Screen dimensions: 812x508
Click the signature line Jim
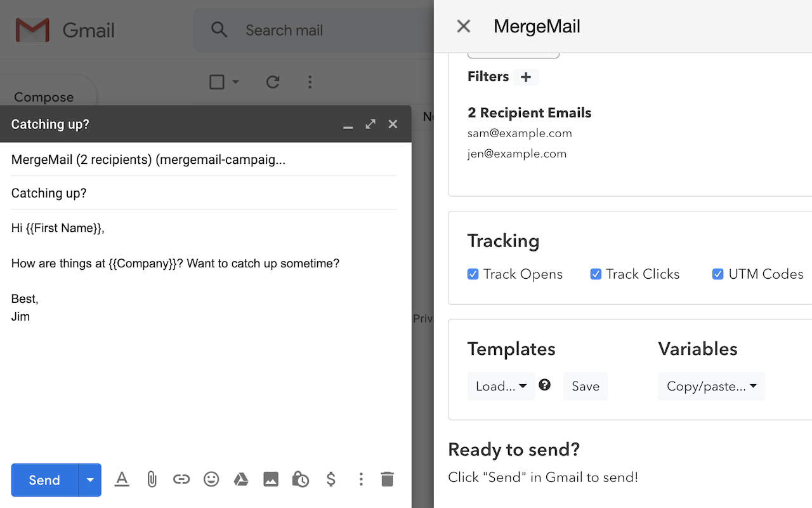[20, 316]
